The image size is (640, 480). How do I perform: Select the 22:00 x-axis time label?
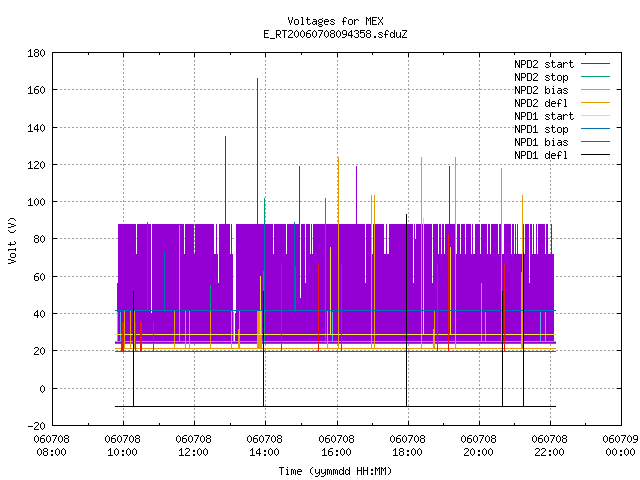549,452
